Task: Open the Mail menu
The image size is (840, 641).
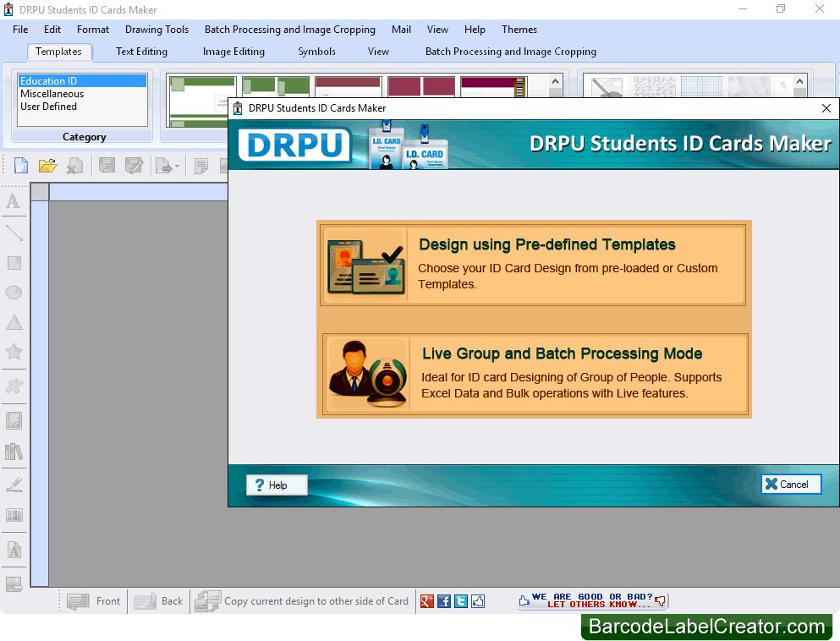Action: (401, 30)
